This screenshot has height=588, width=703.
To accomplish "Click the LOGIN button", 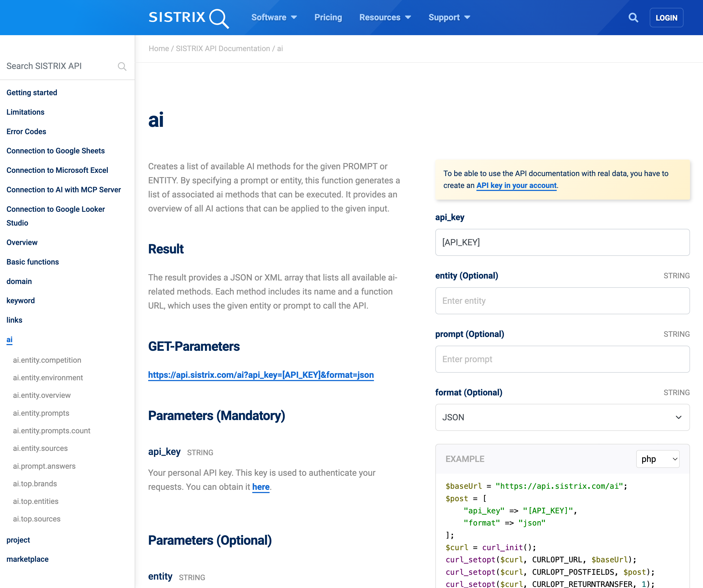I will 666,17.
